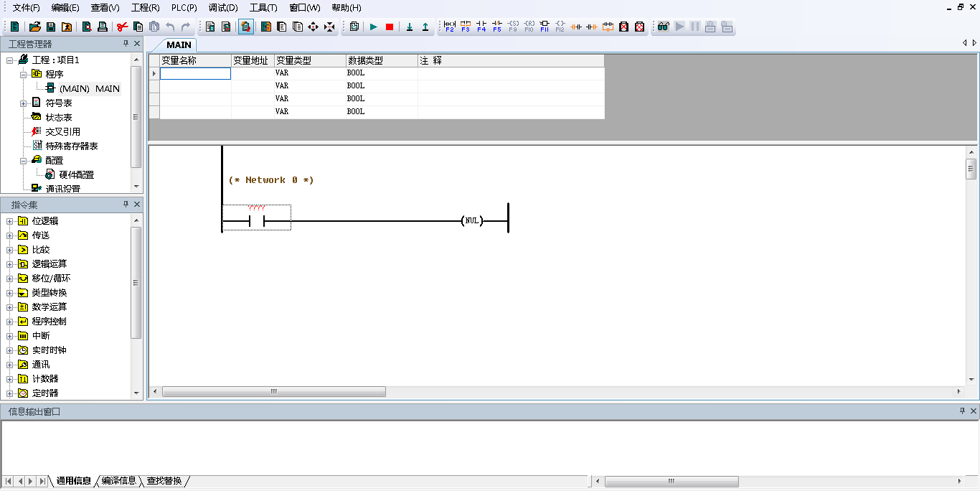Cut selection with the red scissors icon
The height and width of the screenshot is (491, 980).
tap(122, 27)
